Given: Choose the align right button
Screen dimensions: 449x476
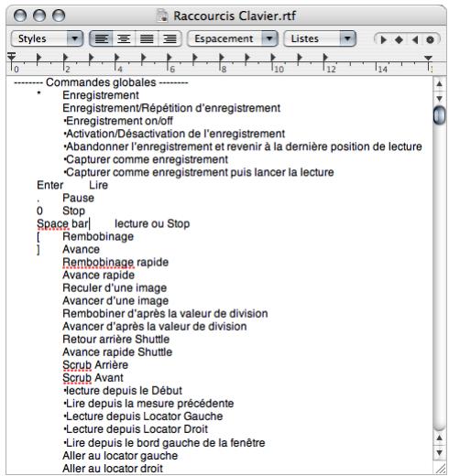Looking at the screenshot, I should (170, 39).
